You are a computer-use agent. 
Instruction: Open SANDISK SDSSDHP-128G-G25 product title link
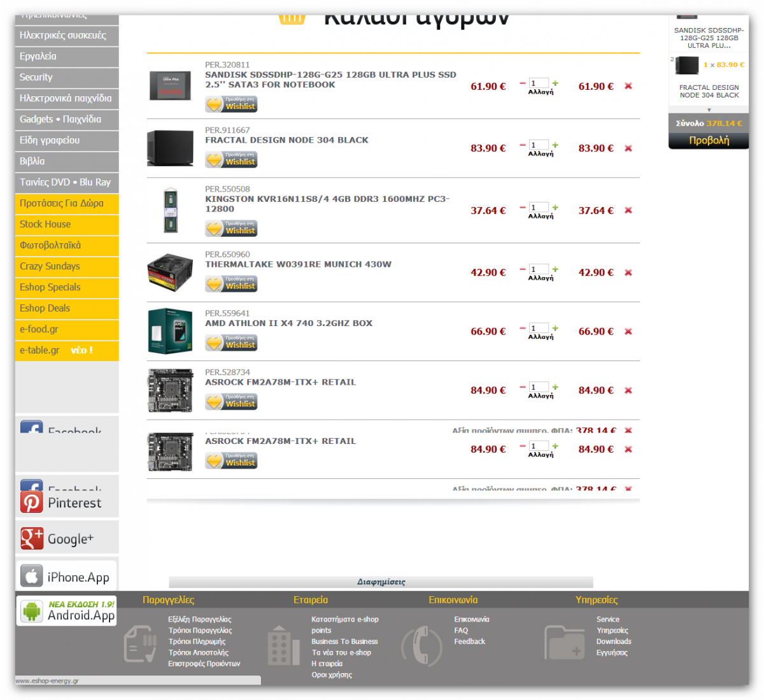click(330, 80)
